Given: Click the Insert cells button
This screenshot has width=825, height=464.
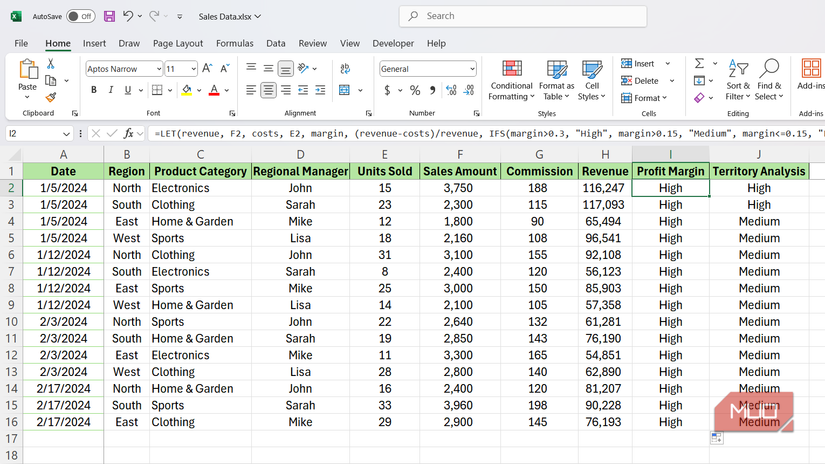Looking at the screenshot, I should (638, 64).
